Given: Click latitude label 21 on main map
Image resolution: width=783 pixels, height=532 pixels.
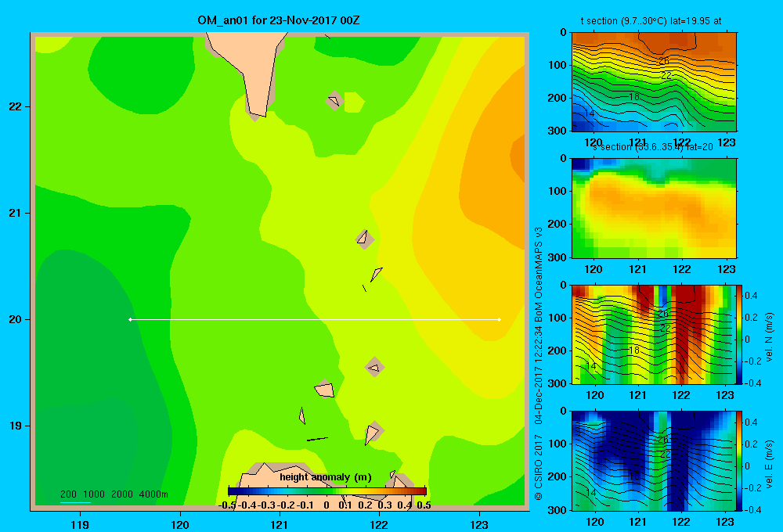Looking at the screenshot, I should 16,213.
